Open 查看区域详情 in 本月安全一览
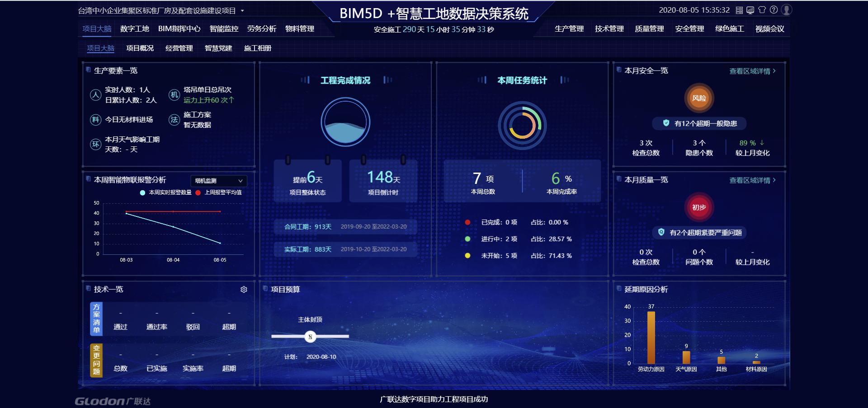The width and height of the screenshot is (868, 408). 752,71
